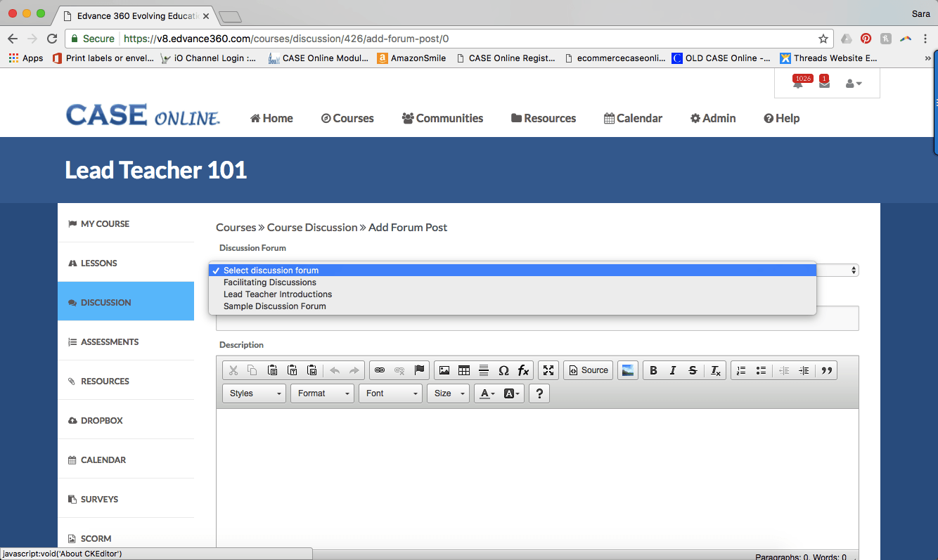Insert a special character with Omega icon
Image resolution: width=938 pixels, height=560 pixels.
503,370
